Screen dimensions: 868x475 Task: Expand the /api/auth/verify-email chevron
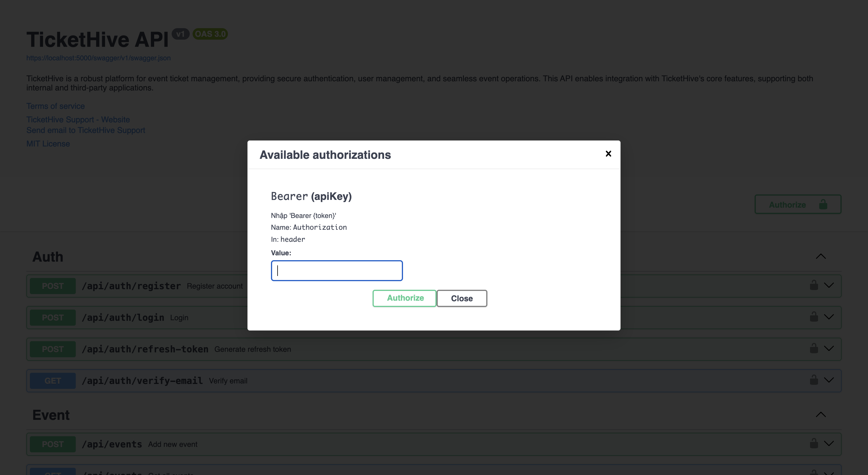tap(829, 380)
